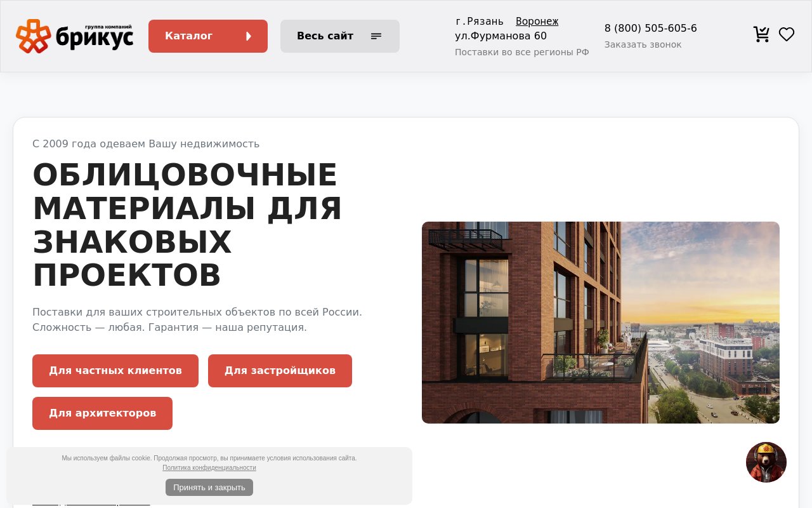812x508 pixels.
Task: Click Заказать звонок link
Action: click(x=643, y=44)
